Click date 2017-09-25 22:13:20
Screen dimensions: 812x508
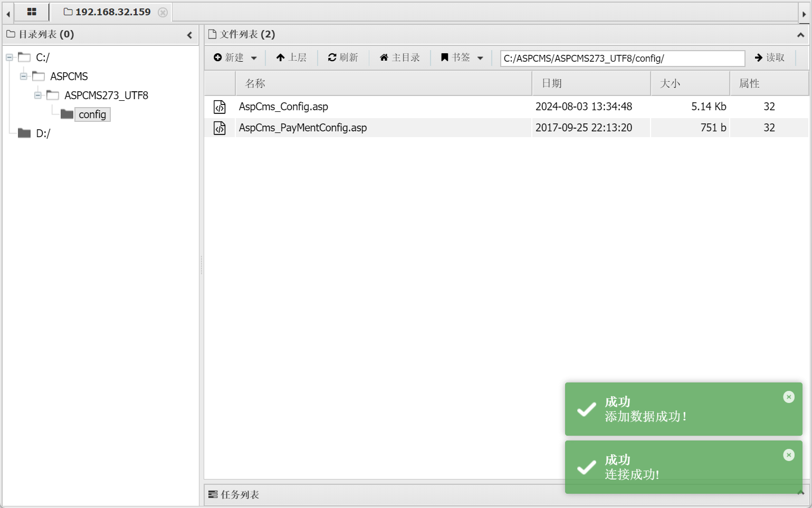[584, 128]
